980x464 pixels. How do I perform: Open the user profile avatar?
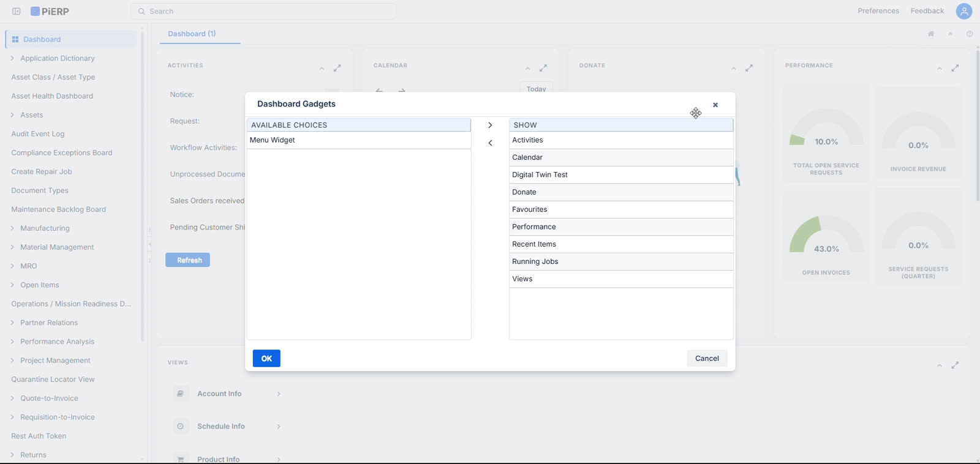click(964, 11)
